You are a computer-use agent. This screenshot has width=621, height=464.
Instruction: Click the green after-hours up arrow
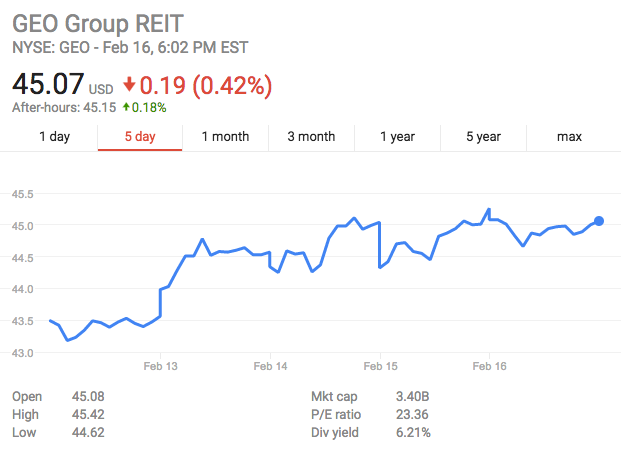pyautogui.click(x=126, y=107)
